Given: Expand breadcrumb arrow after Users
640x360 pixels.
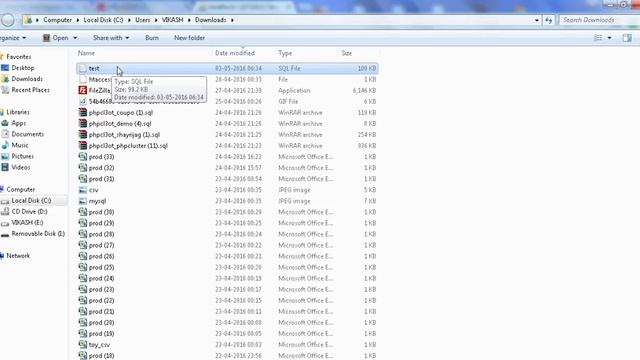Looking at the screenshot, I should pyautogui.click(x=156, y=20).
